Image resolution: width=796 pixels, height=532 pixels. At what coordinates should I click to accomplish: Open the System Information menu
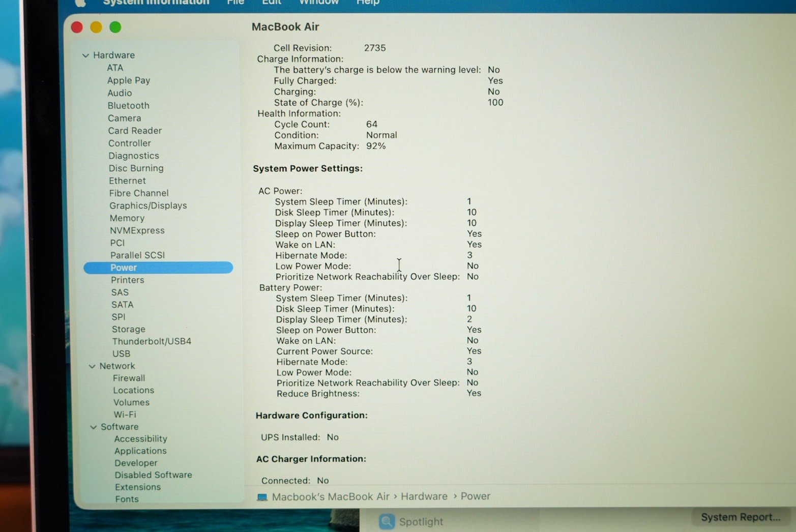156,3
